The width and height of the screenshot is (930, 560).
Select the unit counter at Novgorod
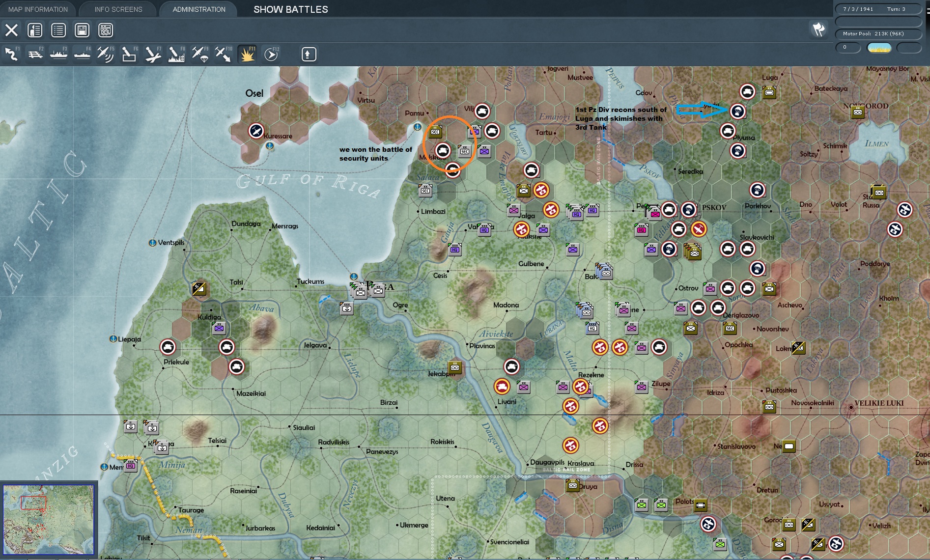point(858,112)
